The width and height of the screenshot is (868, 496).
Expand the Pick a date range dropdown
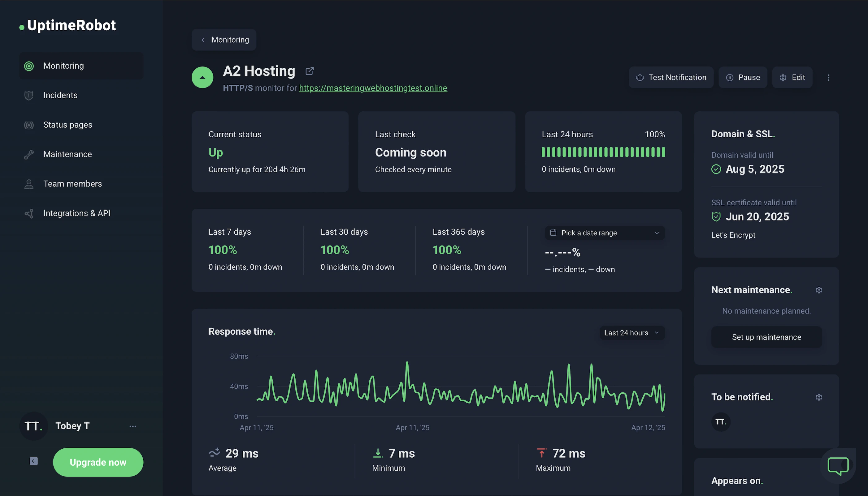pos(605,233)
